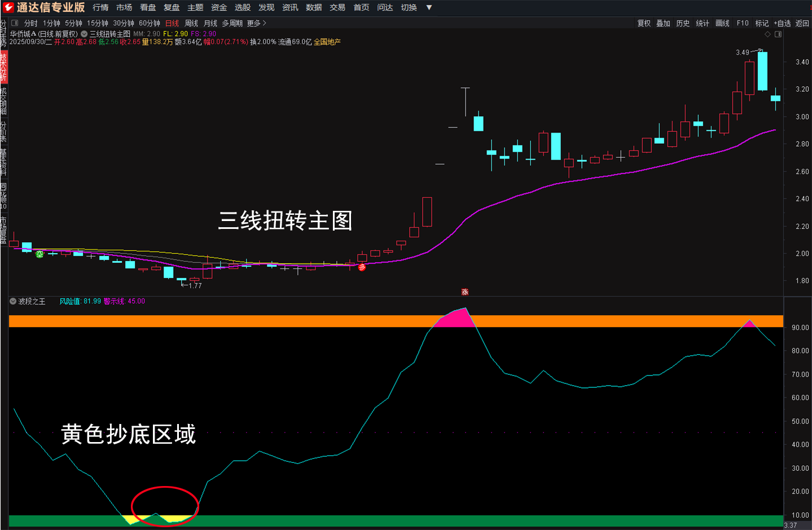Open the top menu dropdown triangle after 切换
Screen dimensions: 812x530
point(429,7)
